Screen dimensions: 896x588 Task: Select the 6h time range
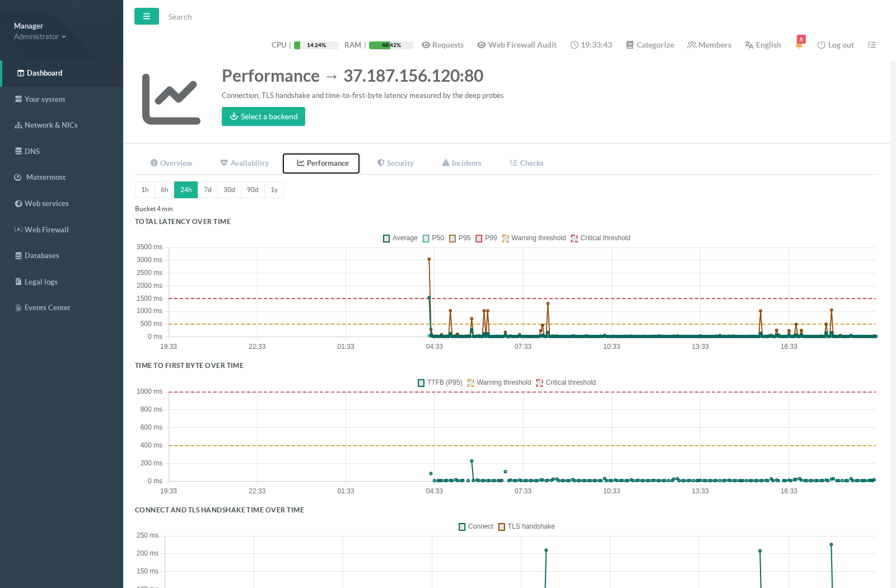[165, 190]
